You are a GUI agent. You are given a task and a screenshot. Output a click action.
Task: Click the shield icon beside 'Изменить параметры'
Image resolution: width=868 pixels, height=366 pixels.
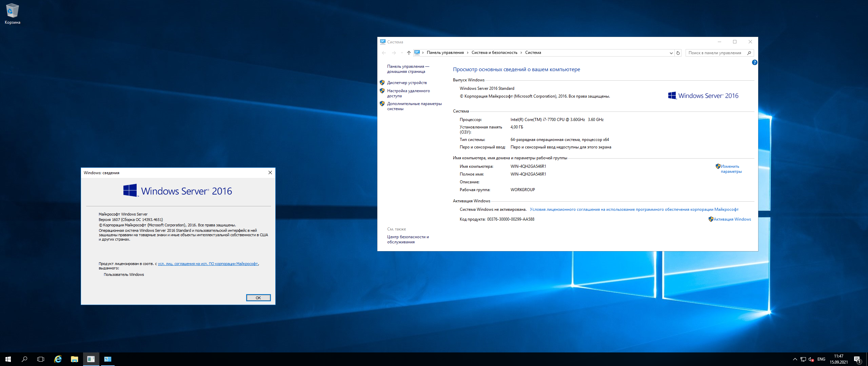point(718,166)
